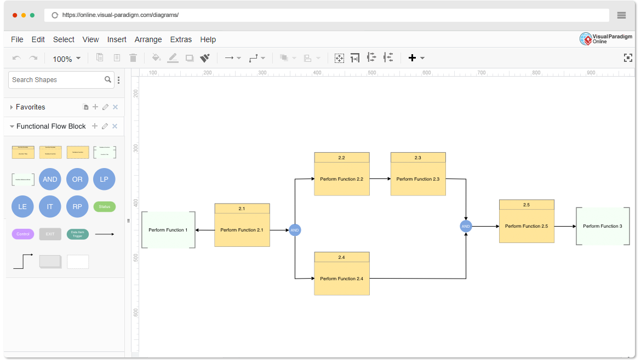Click Favorites add-from-clipboard icon
The image size is (641, 364).
click(85, 107)
